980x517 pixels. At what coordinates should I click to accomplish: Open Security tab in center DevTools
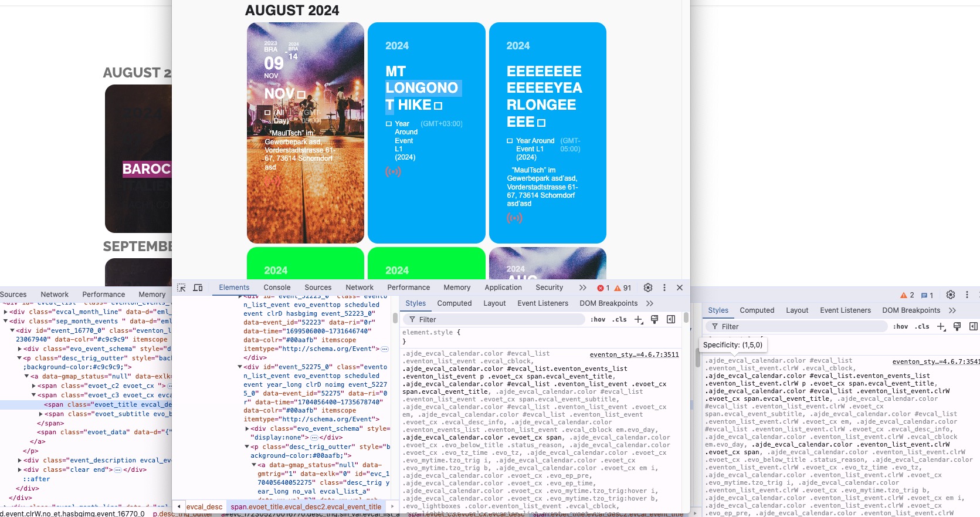(549, 288)
